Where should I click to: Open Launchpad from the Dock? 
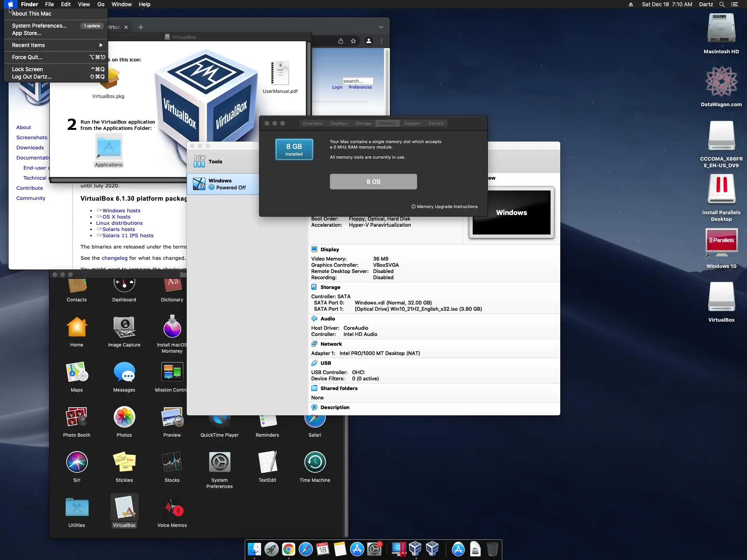pyautogui.click(x=271, y=549)
